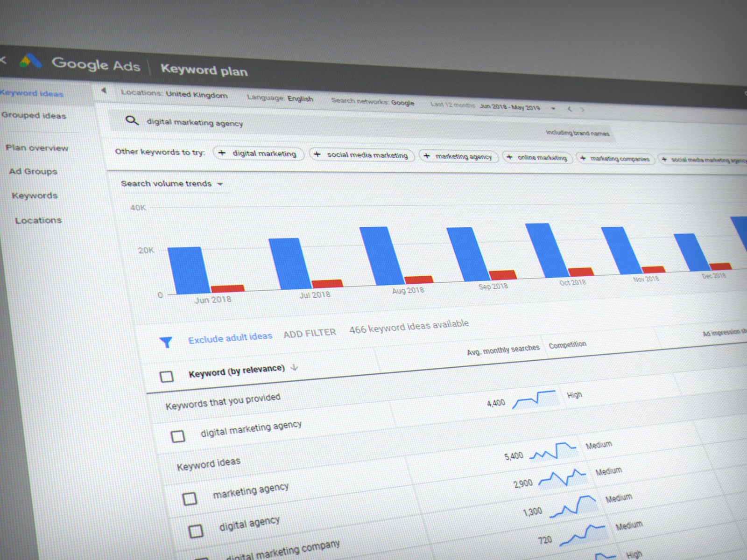This screenshot has height=560, width=747.
Task: Open Language: English setting
Action: (280, 98)
